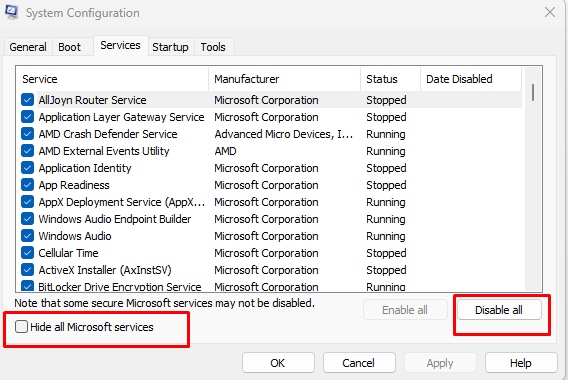Screen dimensions: 568x380
Task: Uncheck the Windows Audio checkbox
Action: click(28, 235)
